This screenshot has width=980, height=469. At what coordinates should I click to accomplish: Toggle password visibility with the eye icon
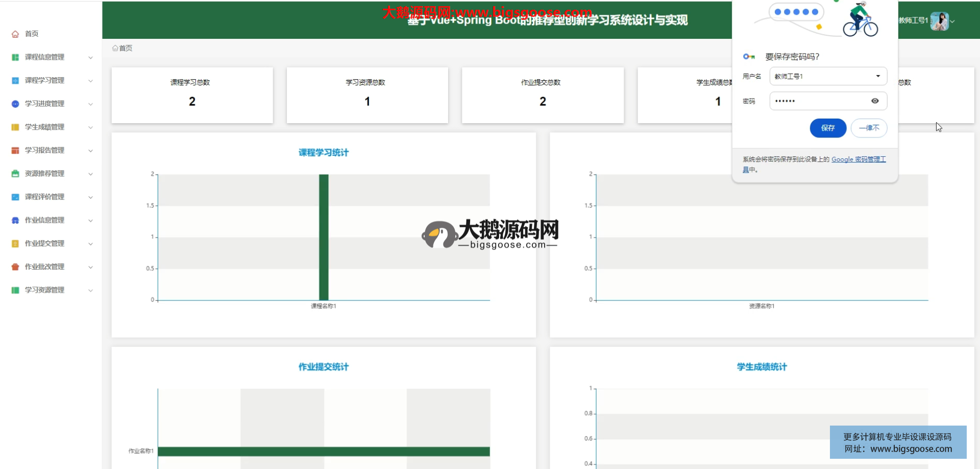[875, 101]
